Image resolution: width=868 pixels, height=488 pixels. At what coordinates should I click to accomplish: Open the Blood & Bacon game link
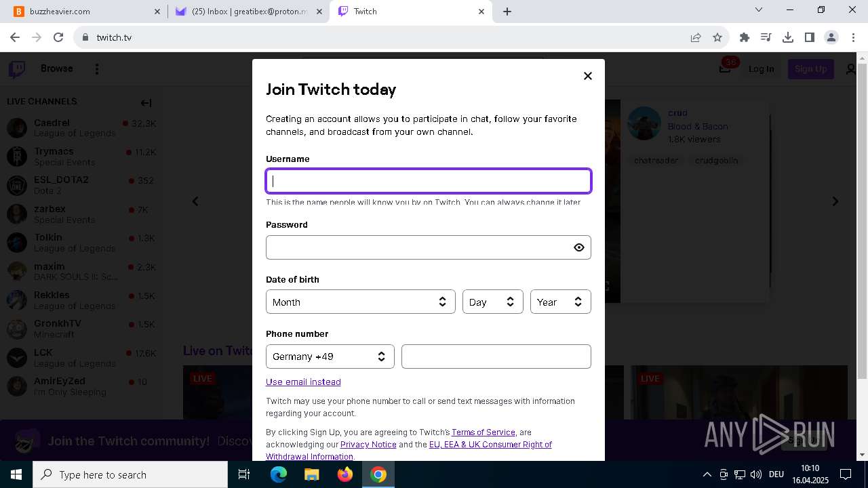[698, 126]
